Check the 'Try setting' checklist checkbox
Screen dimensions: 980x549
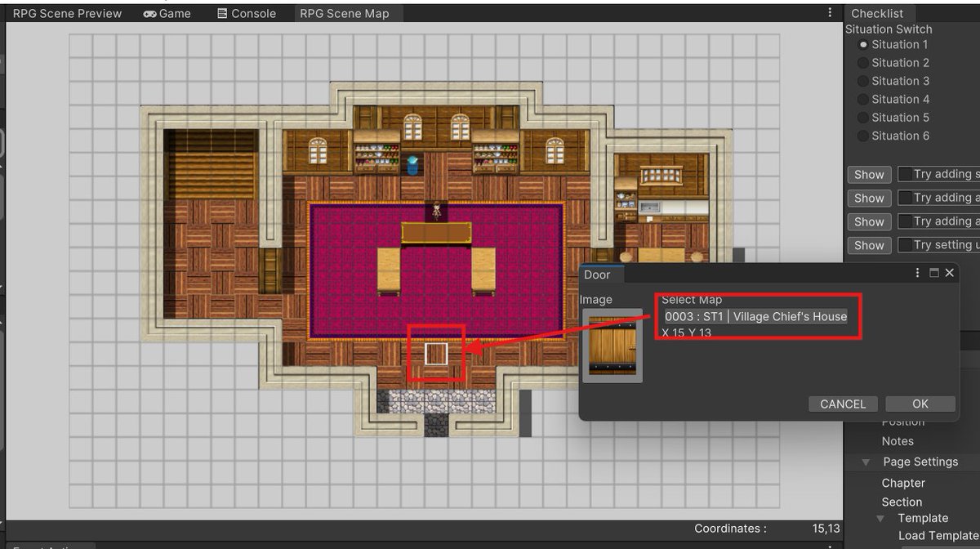[906, 245]
